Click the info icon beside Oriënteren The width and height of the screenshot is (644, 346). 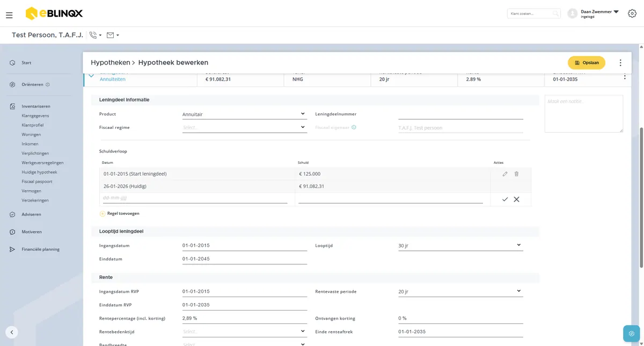[x=48, y=85]
